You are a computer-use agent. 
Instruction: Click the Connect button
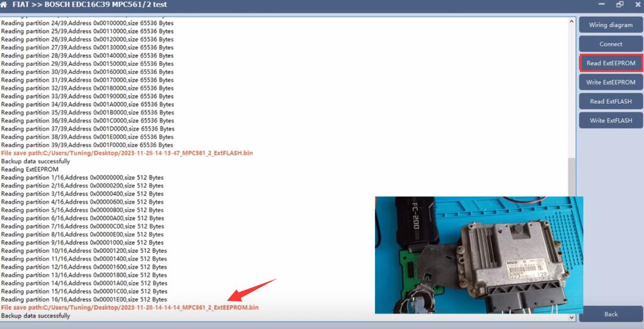610,44
